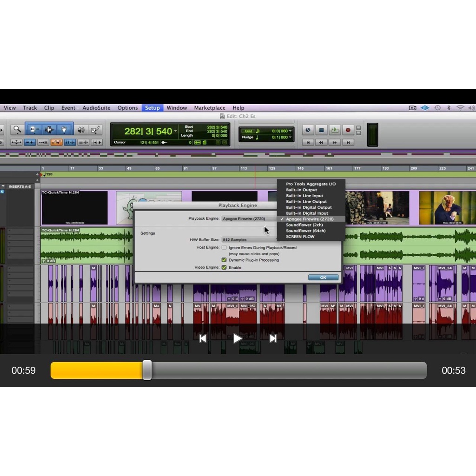Viewport: 476px width, 476px height.
Task: Click previous track button in video player
Action: coord(203,338)
